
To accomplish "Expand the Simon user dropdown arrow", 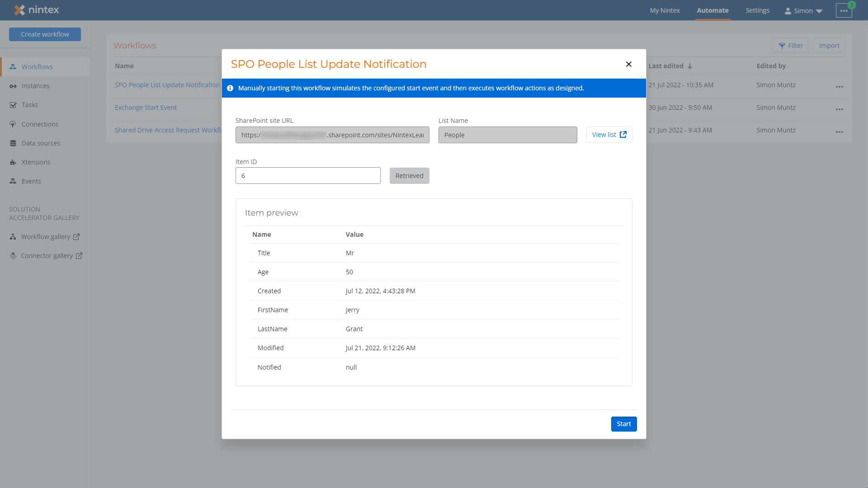I will 819,11.
